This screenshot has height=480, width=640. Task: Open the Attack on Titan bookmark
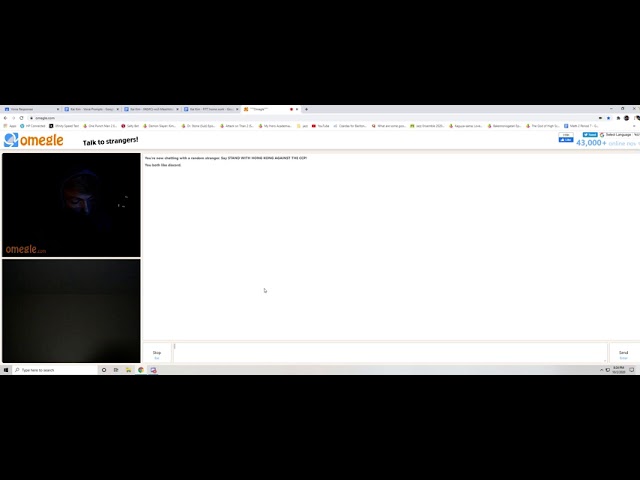[x=237, y=126]
